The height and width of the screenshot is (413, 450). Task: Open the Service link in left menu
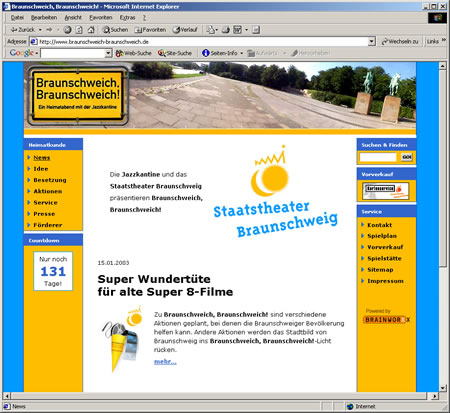(x=45, y=203)
